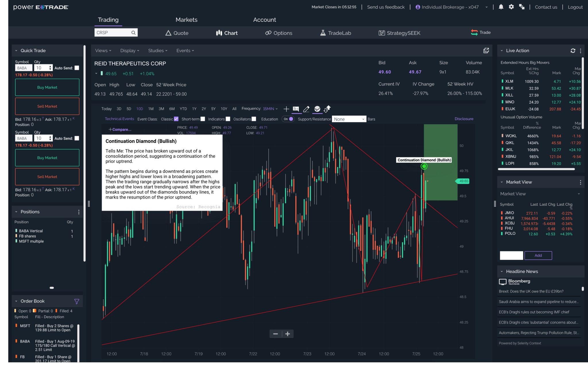Change the Frequency dropdown from 15MIN
This screenshot has height=372, width=588.
pyautogui.click(x=269, y=108)
